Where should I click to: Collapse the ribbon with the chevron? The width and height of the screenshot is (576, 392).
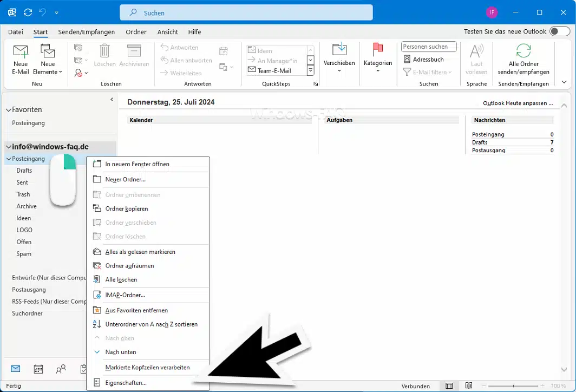click(x=564, y=82)
